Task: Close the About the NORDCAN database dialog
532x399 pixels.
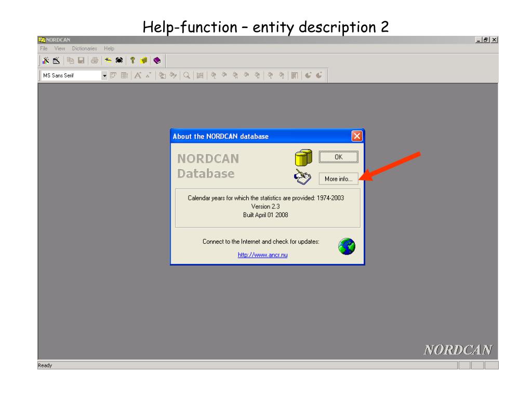Action: coord(356,136)
